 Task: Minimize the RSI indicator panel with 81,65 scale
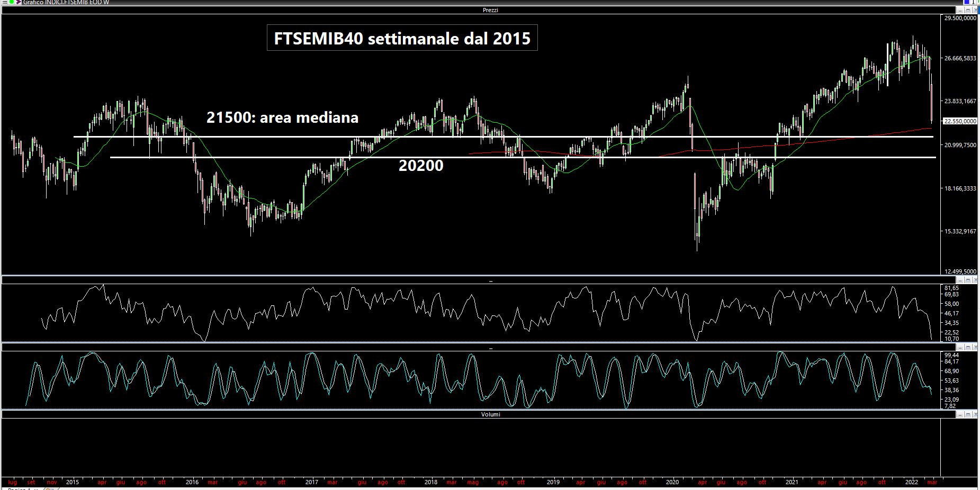click(960, 279)
